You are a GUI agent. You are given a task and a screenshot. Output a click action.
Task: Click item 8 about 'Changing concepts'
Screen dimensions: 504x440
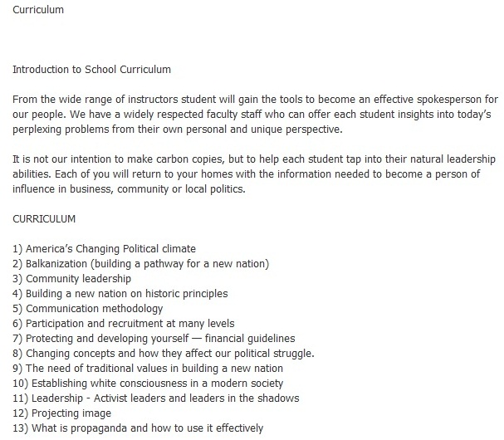pos(164,354)
